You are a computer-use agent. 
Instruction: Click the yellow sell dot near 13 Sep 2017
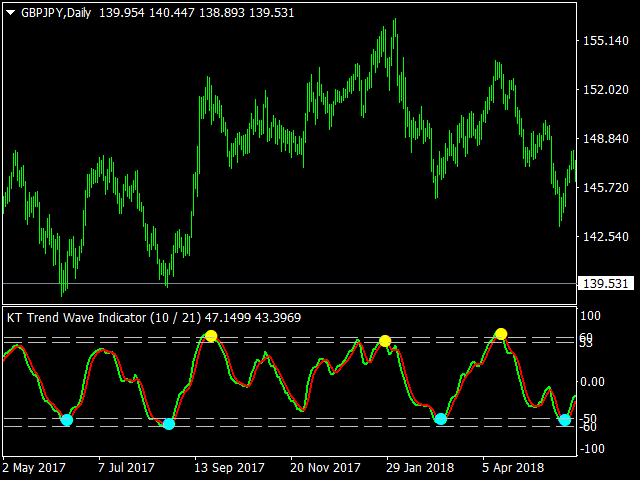211,336
